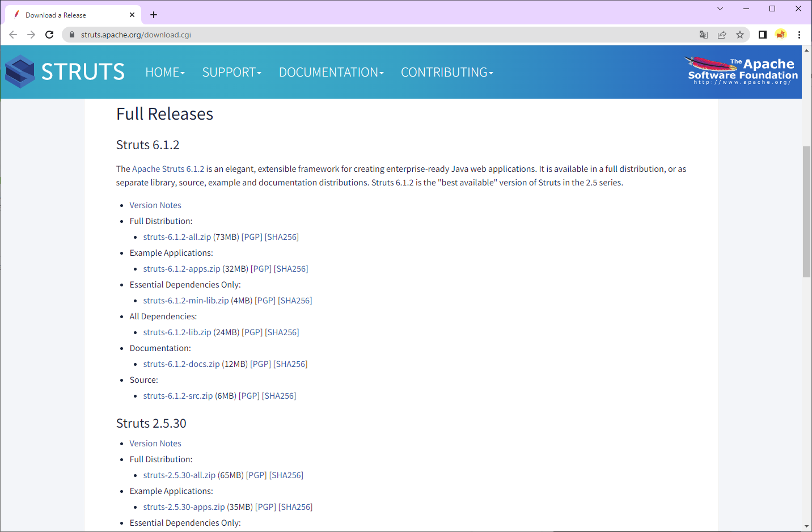This screenshot has width=812, height=532.
Task: Open the tab search chevron
Action: pyautogui.click(x=720, y=9)
